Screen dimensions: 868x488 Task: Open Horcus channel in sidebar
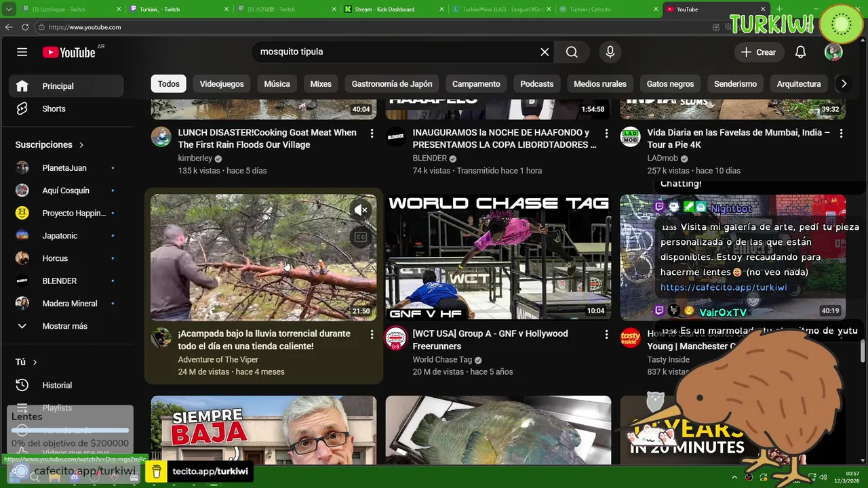click(x=66, y=258)
